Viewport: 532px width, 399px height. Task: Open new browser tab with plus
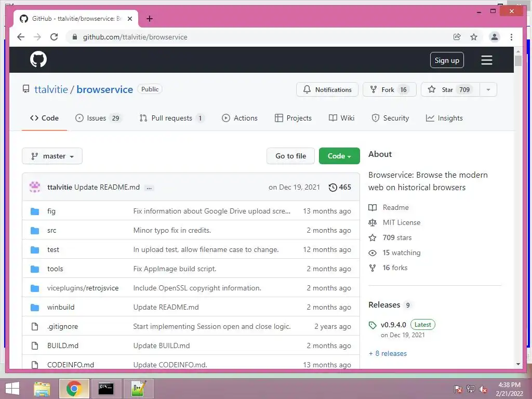(x=150, y=19)
